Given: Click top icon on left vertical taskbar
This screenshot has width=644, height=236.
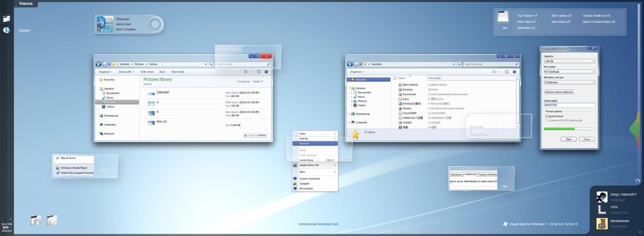Looking at the screenshot, I should (x=6, y=19).
